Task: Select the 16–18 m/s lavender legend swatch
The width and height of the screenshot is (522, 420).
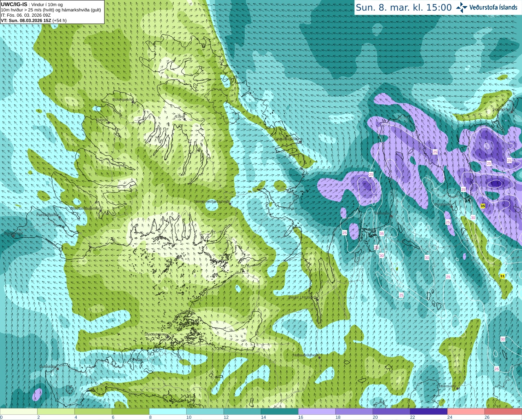Action: point(317,411)
